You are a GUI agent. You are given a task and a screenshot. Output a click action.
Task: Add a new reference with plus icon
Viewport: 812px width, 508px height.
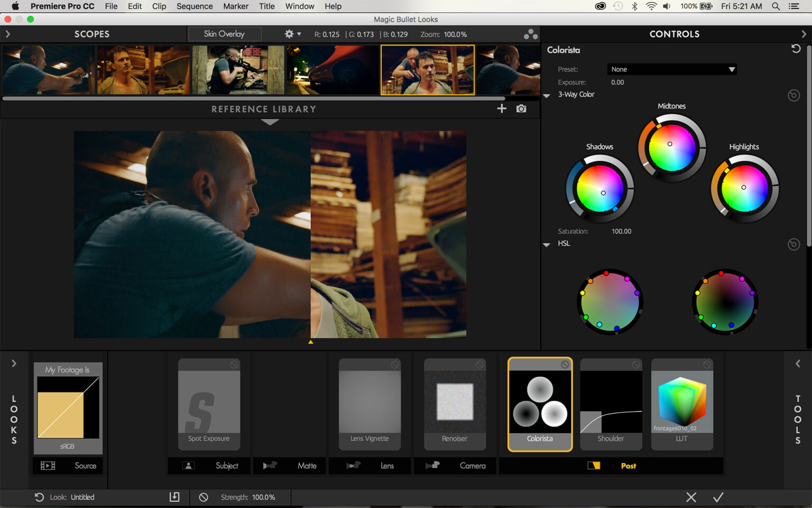click(502, 108)
